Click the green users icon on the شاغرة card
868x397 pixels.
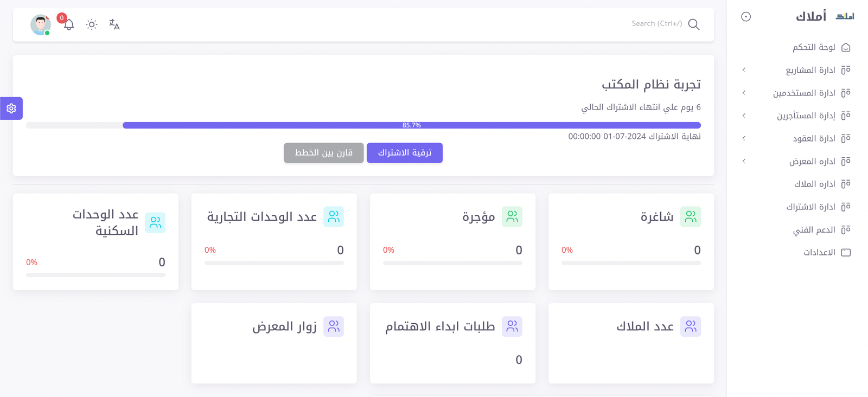pos(691,216)
